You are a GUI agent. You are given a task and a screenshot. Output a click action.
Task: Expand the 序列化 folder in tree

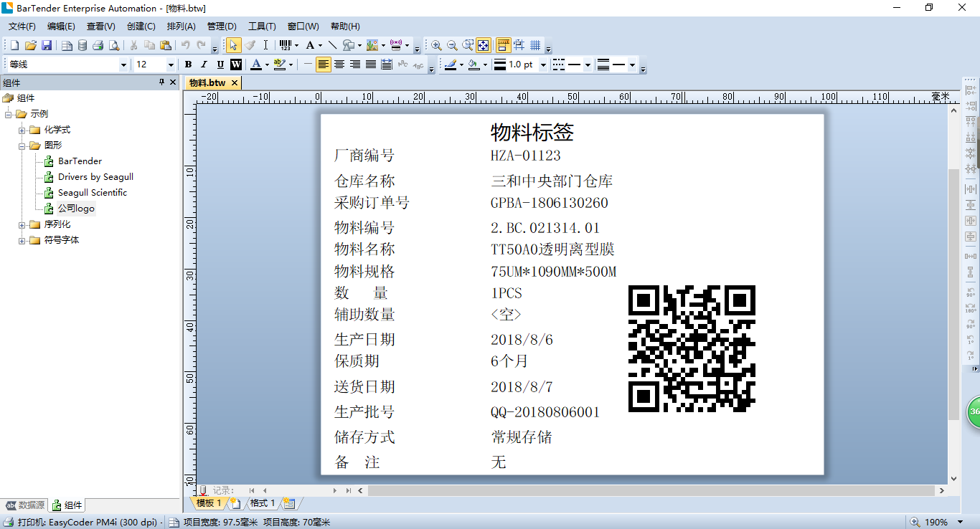tap(22, 224)
